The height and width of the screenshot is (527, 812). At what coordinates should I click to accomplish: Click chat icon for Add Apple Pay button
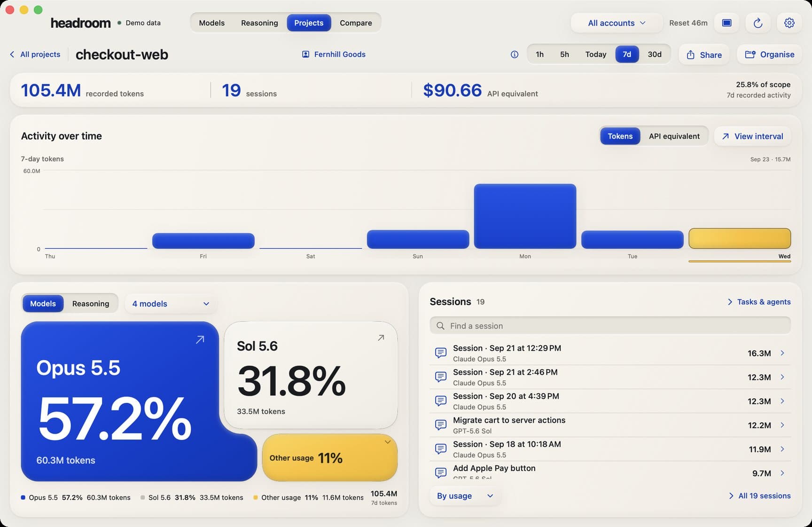tap(441, 472)
